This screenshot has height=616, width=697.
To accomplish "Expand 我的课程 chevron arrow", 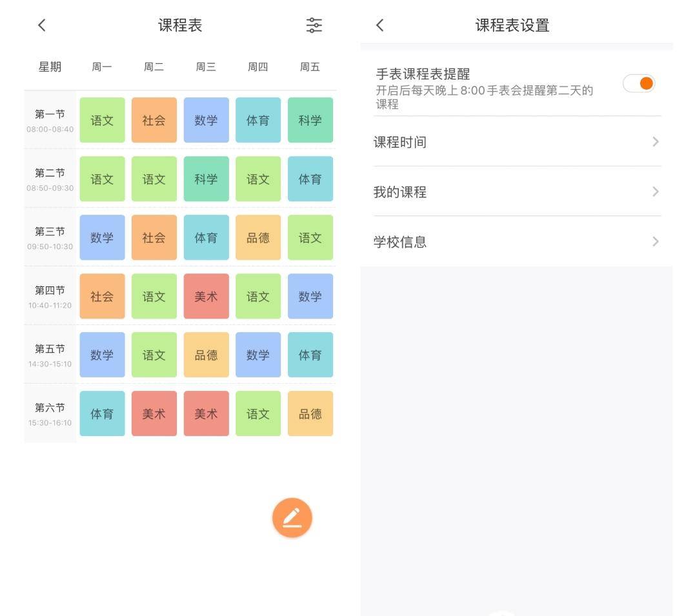I will point(655,192).
